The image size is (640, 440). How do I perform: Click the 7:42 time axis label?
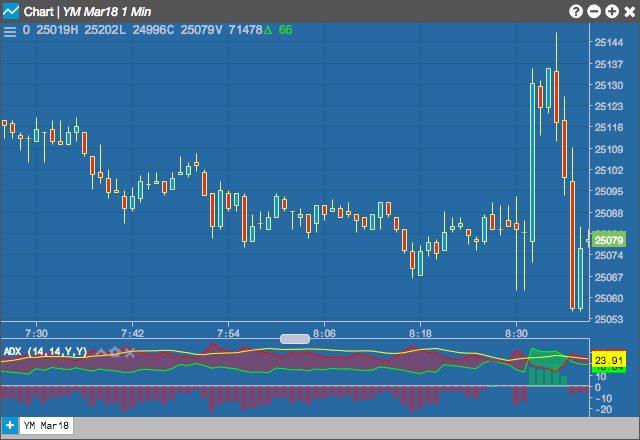(132, 333)
